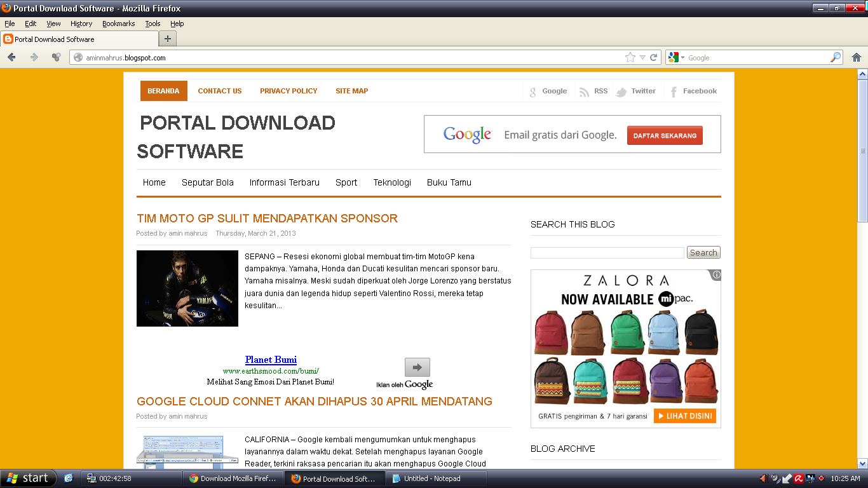Open the Help menu
868x488 pixels.
coord(177,24)
